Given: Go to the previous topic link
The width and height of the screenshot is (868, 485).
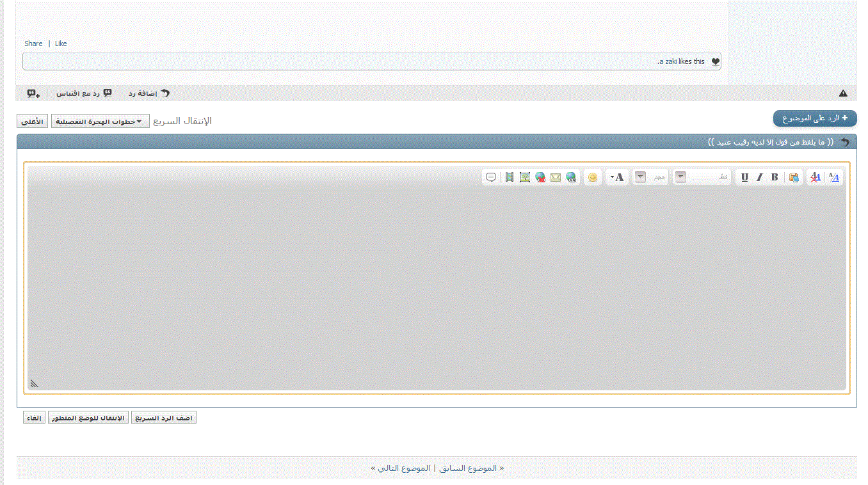Looking at the screenshot, I should tap(470, 468).
